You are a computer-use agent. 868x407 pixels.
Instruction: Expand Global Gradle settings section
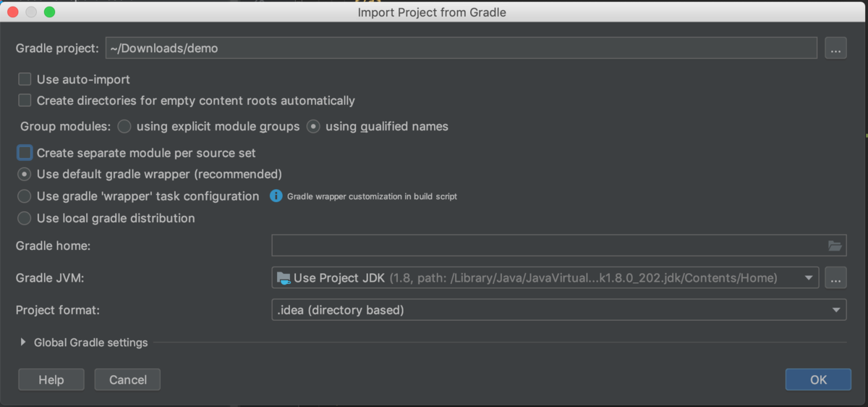click(24, 343)
